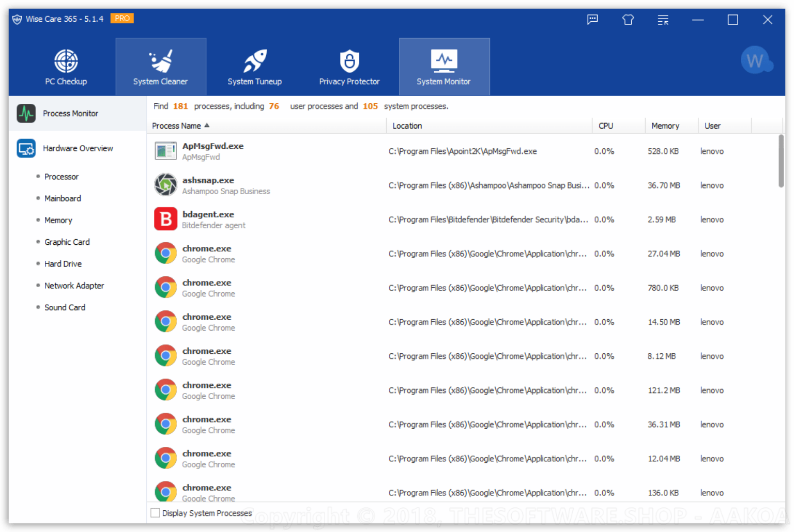
Task: Select Hardware Overview in the sidebar
Action: (x=78, y=148)
